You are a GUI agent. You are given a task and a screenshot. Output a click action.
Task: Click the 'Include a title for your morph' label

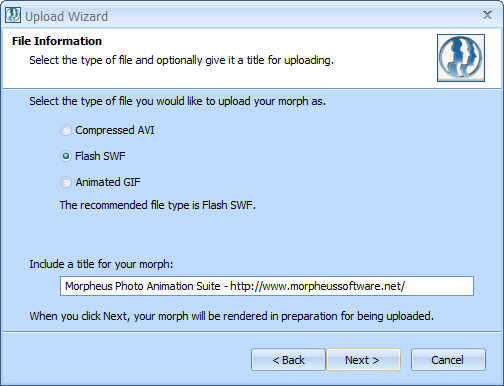(101, 264)
